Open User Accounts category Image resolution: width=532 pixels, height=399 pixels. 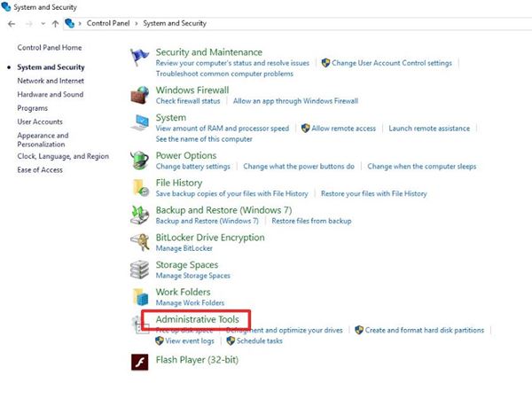[x=40, y=121]
